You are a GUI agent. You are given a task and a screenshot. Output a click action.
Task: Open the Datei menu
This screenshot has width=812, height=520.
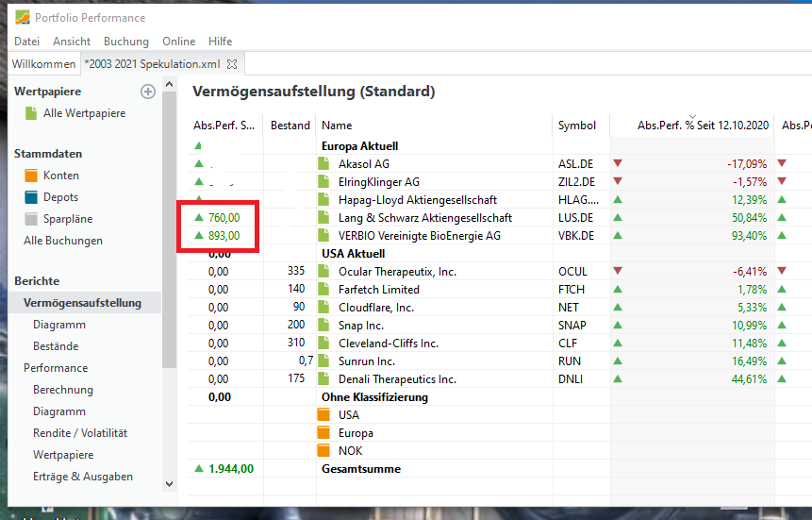pos(27,41)
